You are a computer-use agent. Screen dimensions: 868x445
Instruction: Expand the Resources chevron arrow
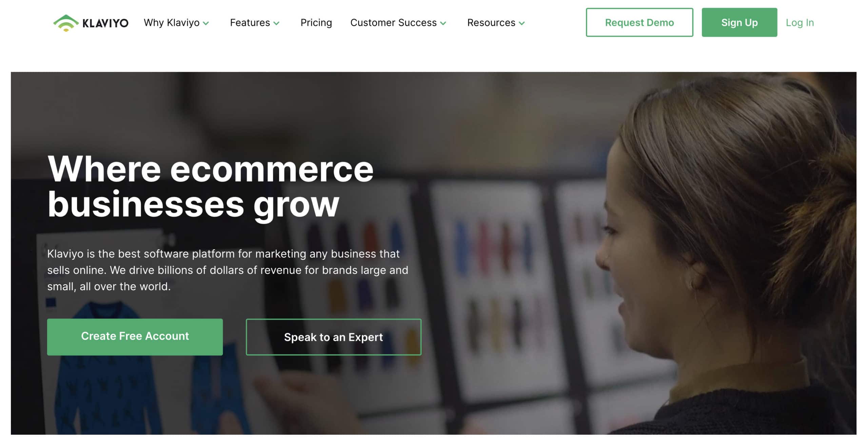522,23
